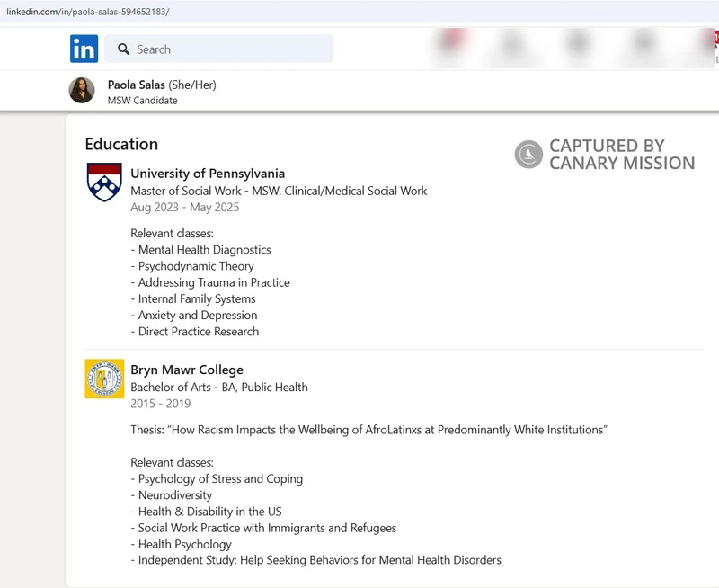
Task: Click the (She/Her) pronouns text
Action: coord(192,85)
